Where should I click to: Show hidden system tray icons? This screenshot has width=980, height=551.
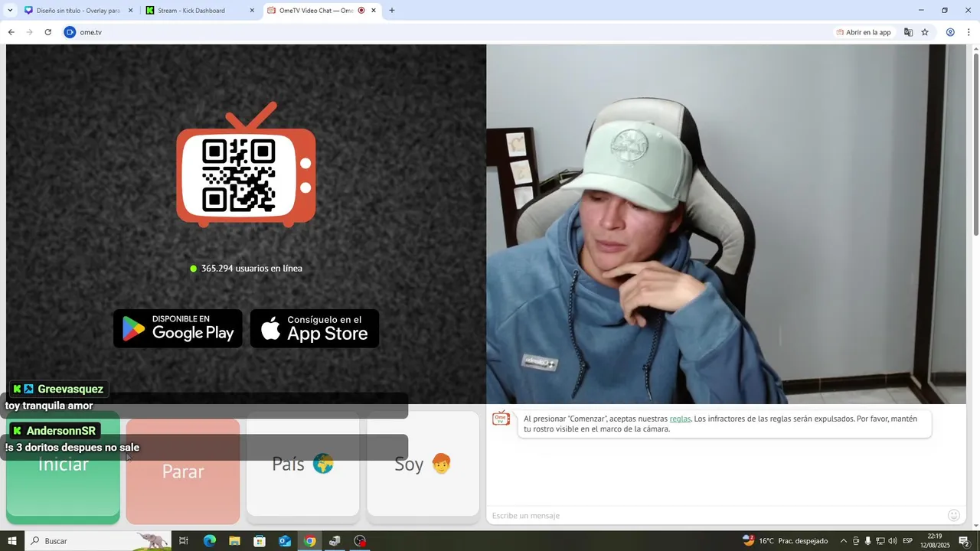click(844, 541)
